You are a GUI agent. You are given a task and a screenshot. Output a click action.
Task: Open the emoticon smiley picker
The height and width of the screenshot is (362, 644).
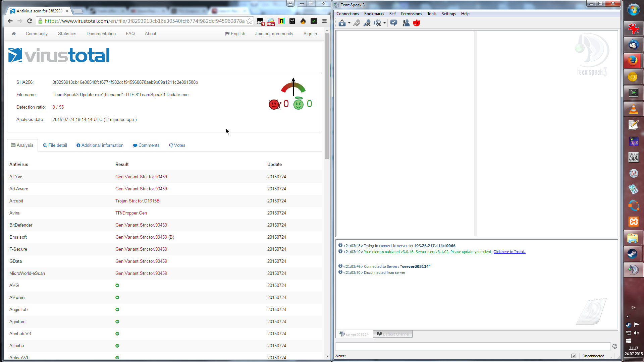(614, 346)
